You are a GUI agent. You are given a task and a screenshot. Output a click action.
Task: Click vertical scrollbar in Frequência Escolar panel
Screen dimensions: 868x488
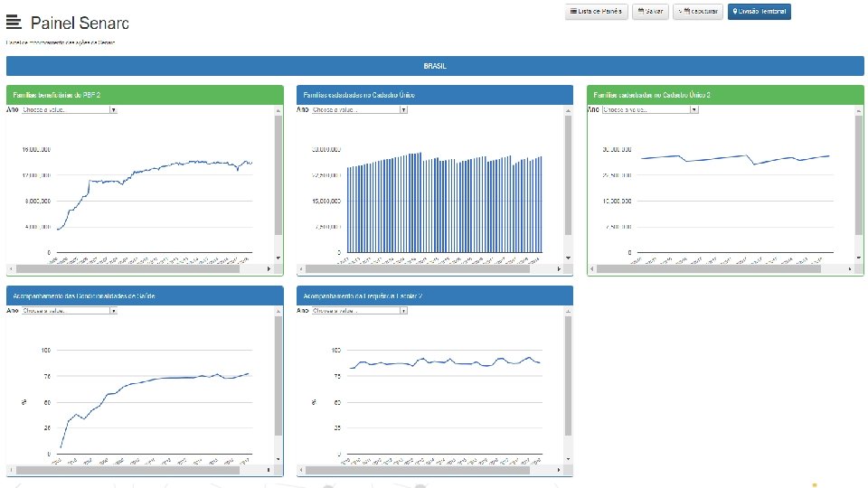[568, 376]
